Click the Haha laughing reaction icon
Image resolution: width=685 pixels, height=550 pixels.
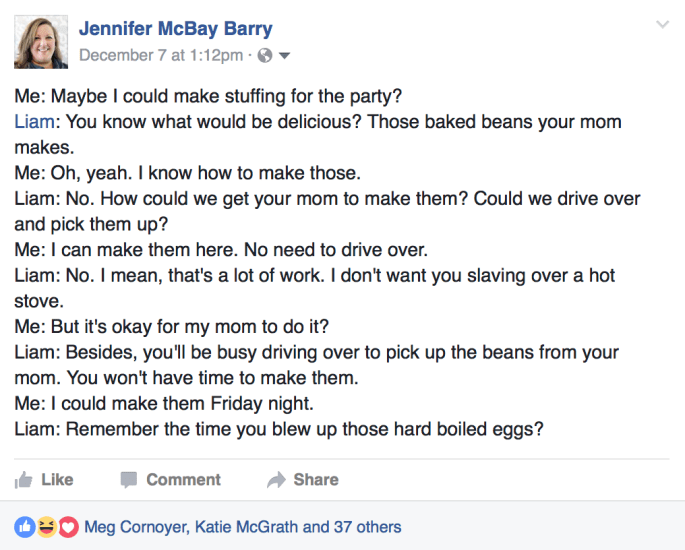[x=46, y=526]
